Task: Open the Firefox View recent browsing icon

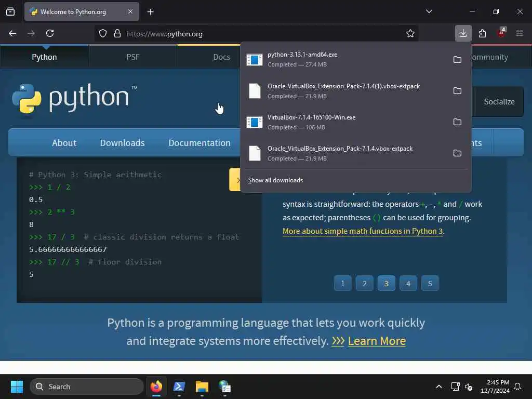Action: coord(10,11)
